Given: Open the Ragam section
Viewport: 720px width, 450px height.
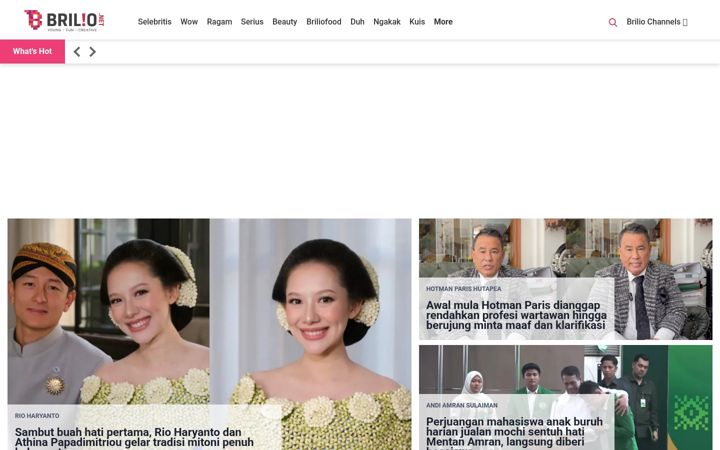Looking at the screenshot, I should coord(219,22).
